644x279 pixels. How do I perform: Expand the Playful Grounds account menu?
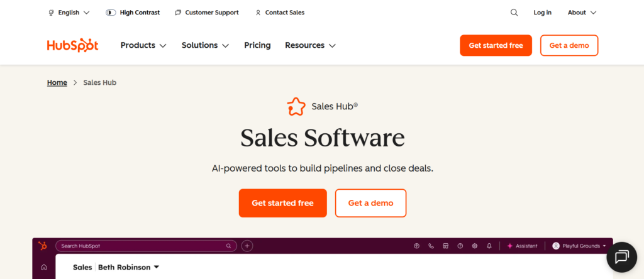pyautogui.click(x=579, y=246)
